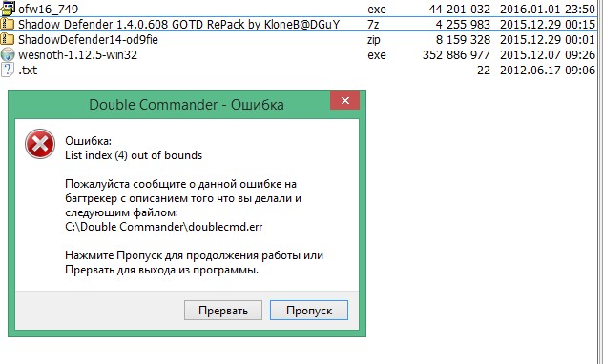Click the file panel vertical scrollbar
The width and height of the screenshot is (603, 364).
coord(599,182)
